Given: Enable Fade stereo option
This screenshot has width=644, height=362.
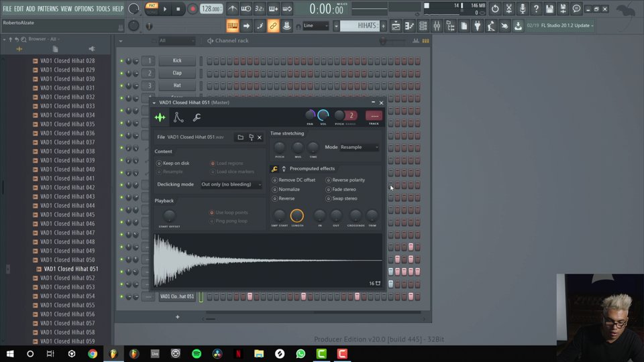Looking at the screenshot, I should coord(341,190).
